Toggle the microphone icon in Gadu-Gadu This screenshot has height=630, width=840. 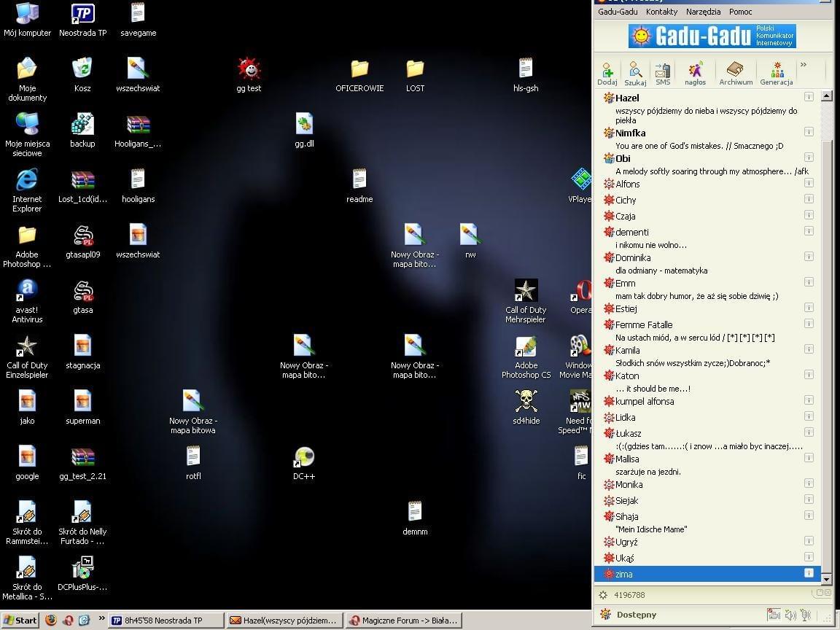pos(806,615)
